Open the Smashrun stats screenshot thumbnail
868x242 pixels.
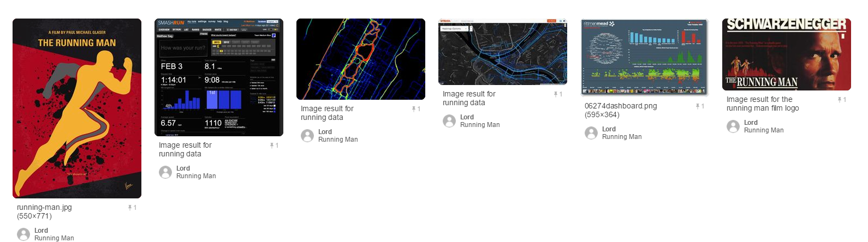pyautogui.click(x=219, y=77)
